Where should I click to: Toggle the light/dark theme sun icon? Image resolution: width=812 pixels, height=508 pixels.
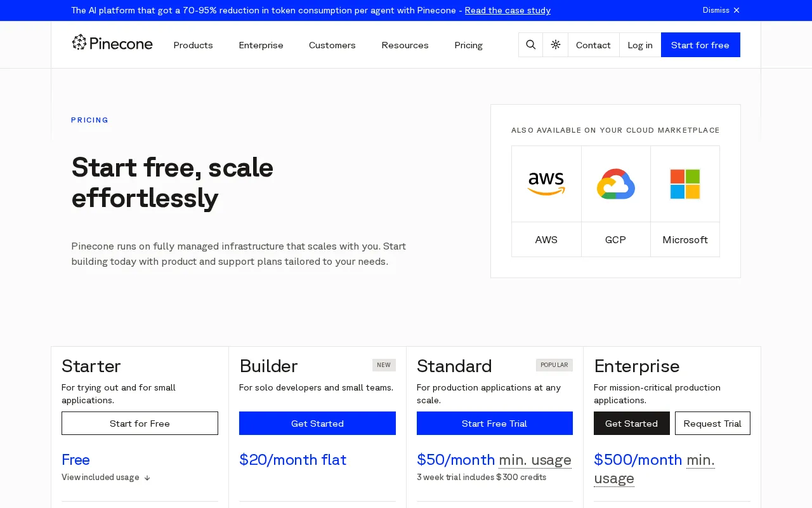556,45
